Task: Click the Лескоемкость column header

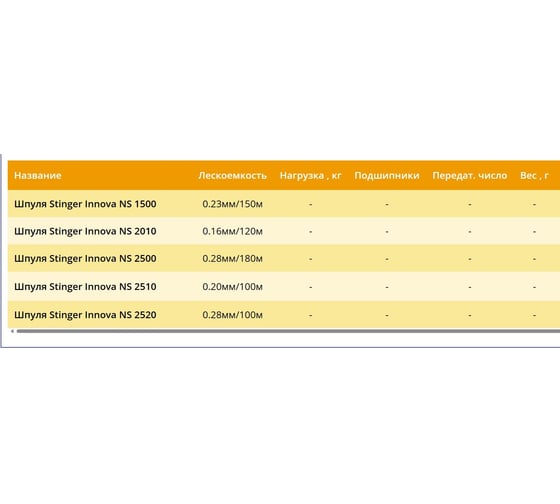Action: [x=232, y=175]
